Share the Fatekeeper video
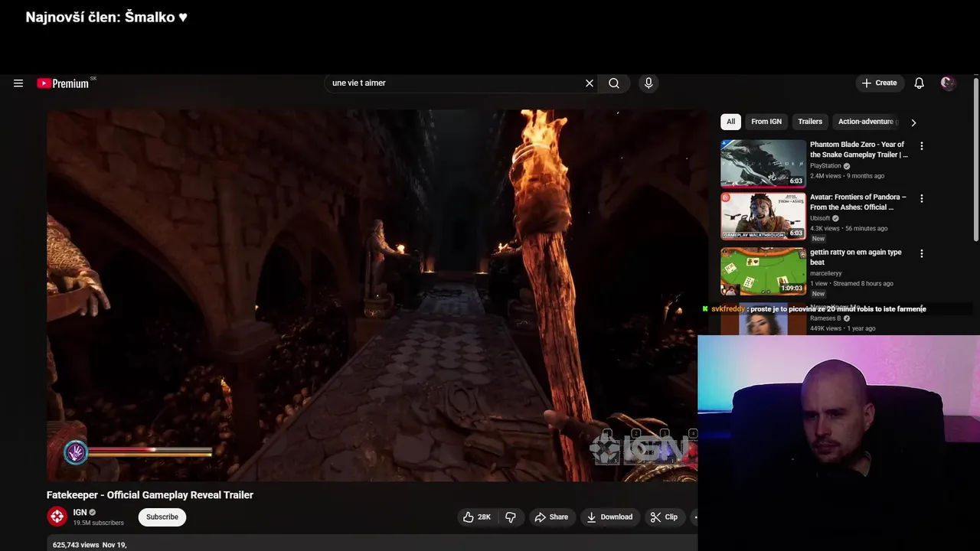980x551 pixels. [551, 517]
